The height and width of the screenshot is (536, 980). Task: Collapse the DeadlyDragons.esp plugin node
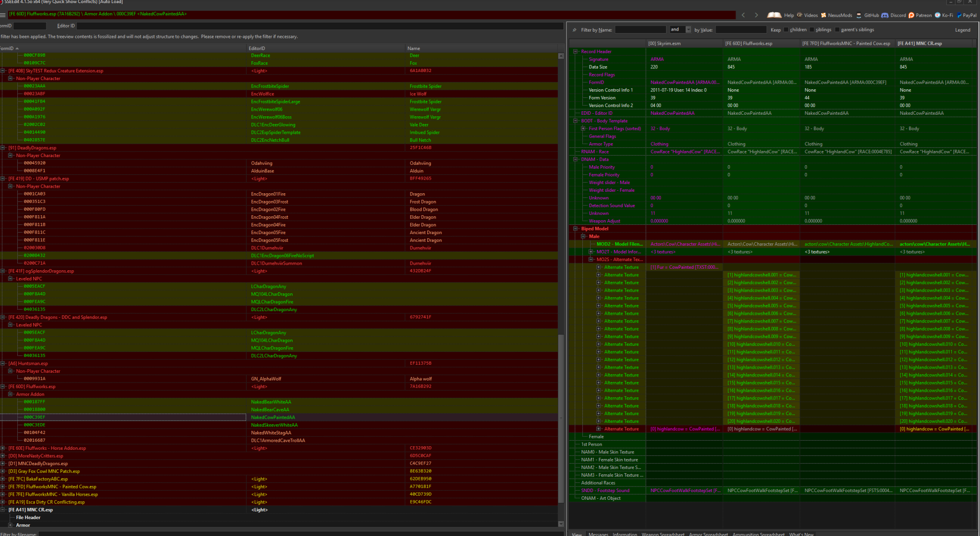(x=3, y=148)
